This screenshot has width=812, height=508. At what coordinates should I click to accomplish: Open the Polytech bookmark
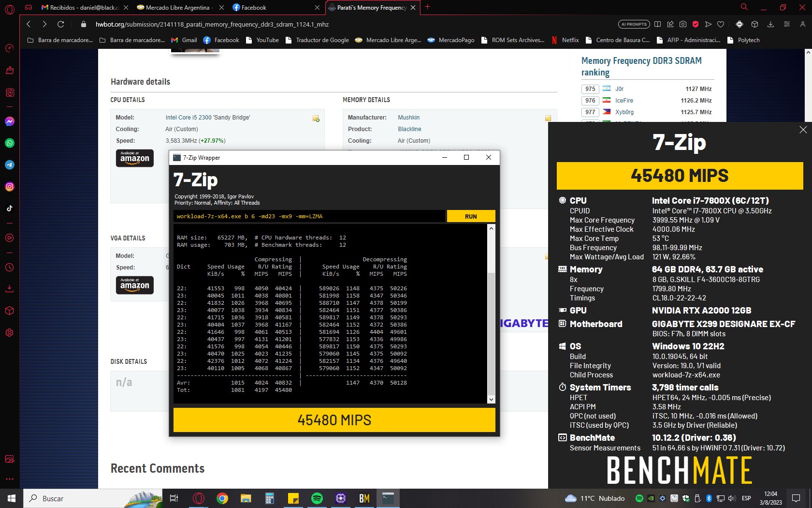(743, 40)
